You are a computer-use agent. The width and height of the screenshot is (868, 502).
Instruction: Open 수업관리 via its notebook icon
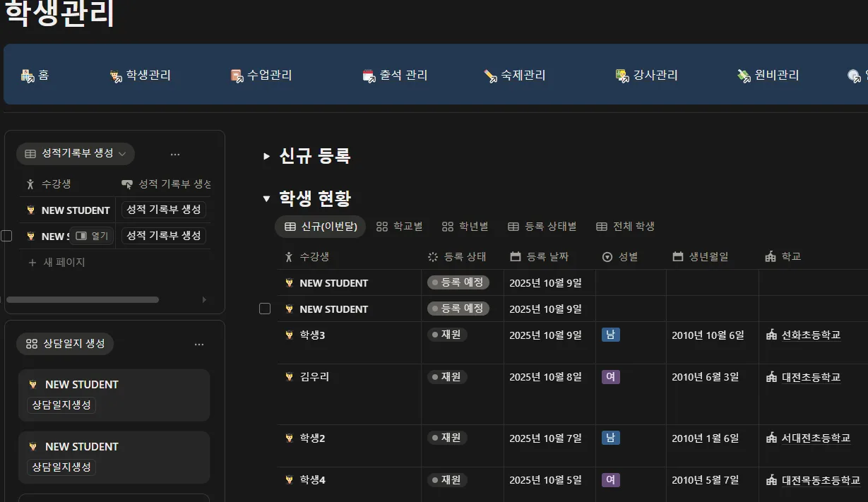[x=237, y=76]
